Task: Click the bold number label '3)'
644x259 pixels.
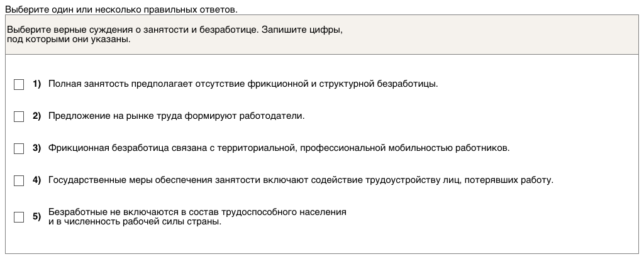Action: pyautogui.click(x=36, y=149)
